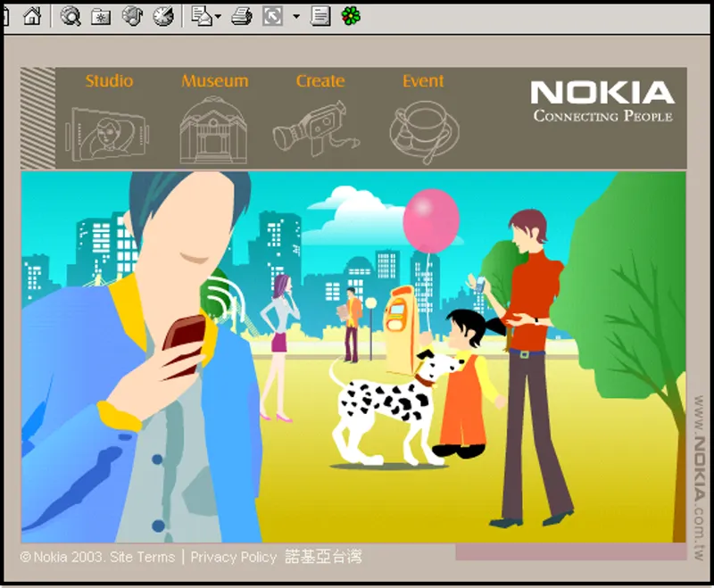Click the Event coffee cup icon
Screen dimensions: 714x588
[425, 132]
